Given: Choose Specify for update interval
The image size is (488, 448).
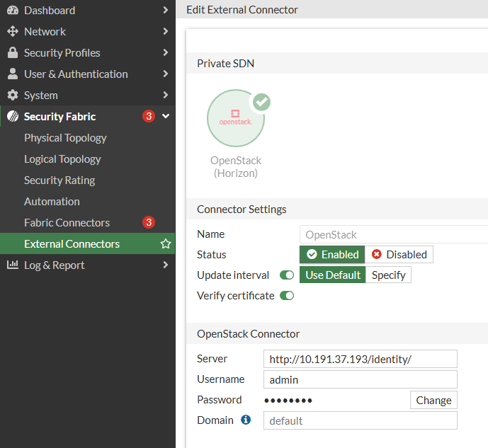Looking at the screenshot, I should pyautogui.click(x=388, y=275).
